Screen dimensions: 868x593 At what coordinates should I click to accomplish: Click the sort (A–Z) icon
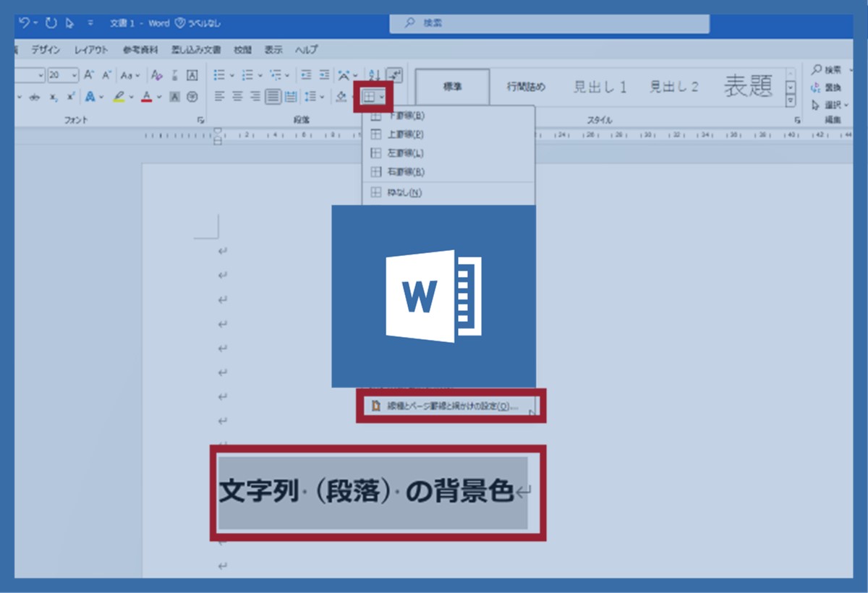(x=374, y=75)
